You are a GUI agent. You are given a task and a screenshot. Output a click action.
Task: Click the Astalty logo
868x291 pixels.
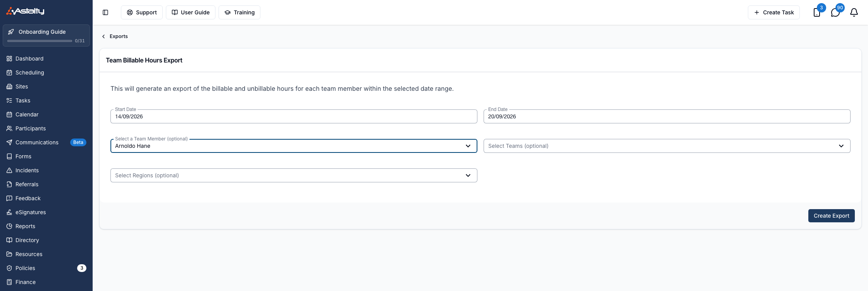[x=25, y=11]
